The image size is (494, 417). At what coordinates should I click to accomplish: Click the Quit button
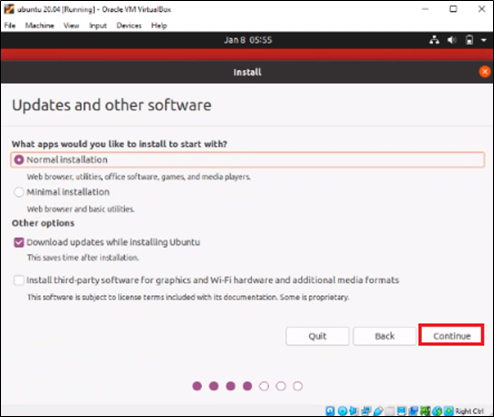[317, 336]
